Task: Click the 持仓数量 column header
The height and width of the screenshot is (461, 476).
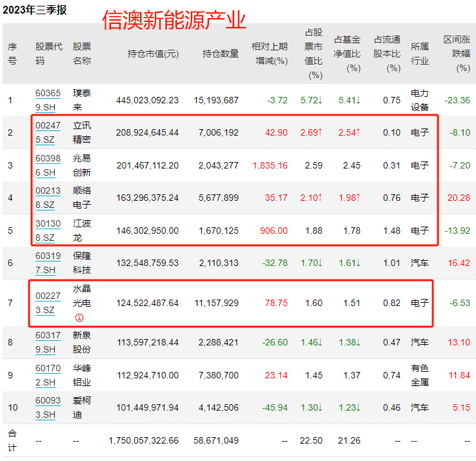Action: tap(221, 54)
